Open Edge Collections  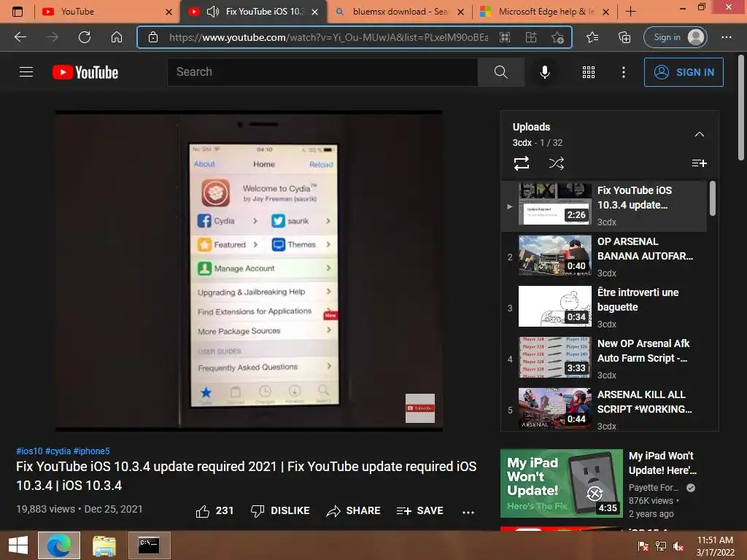pyautogui.click(x=624, y=37)
